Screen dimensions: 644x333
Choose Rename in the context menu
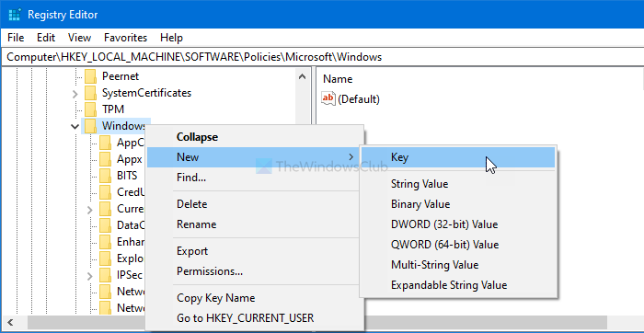256,224
